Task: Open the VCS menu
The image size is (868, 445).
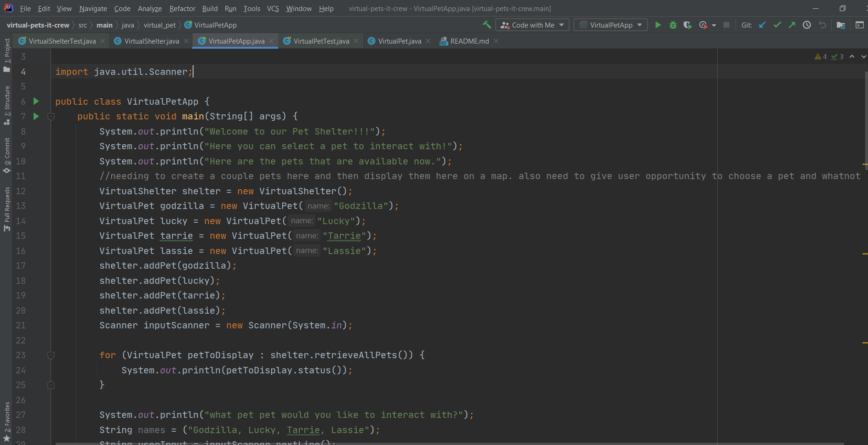Action: [x=273, y=8]
